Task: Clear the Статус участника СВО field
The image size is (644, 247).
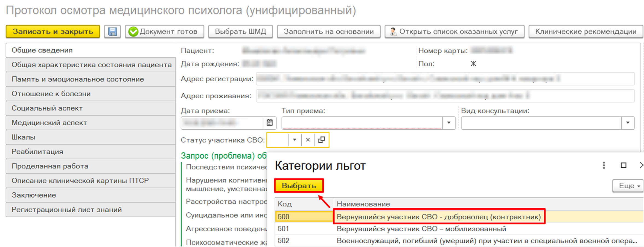Action: [x=308, y=140]
